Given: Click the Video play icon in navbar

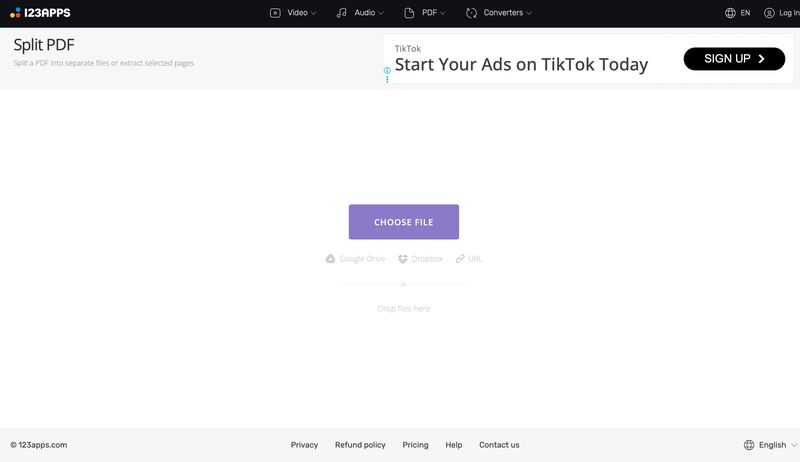Looking at the screenshot, I should tap(275, 13).
